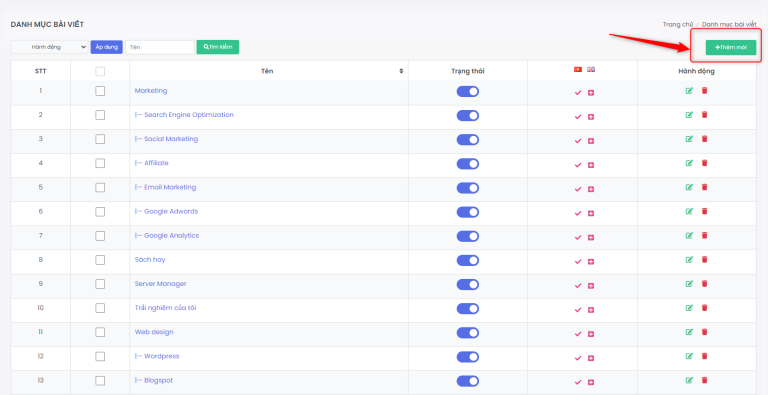The image size is (768, 395).
Task: Edit the Email Marketing category
Action: pyautogui.click(x=689, y=187)
